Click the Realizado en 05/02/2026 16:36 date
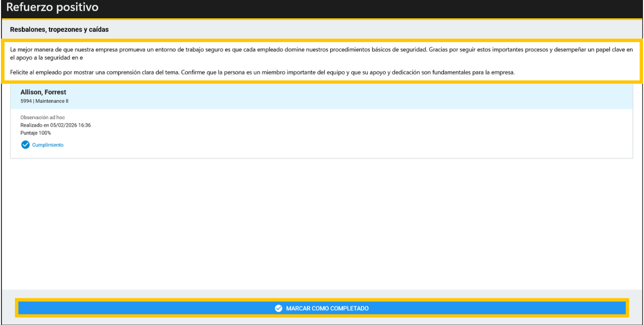Viewport: 644px width, 325px height. tap(56, 125)
